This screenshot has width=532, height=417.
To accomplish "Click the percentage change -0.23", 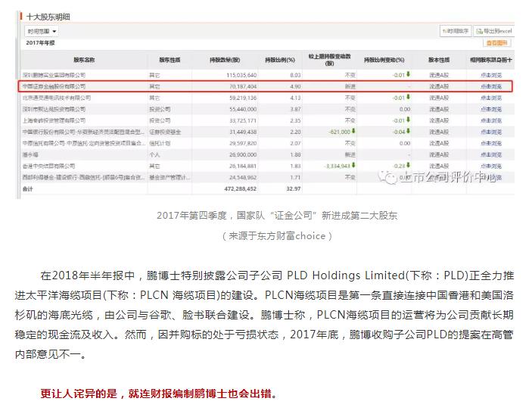I will pos(400,166).
